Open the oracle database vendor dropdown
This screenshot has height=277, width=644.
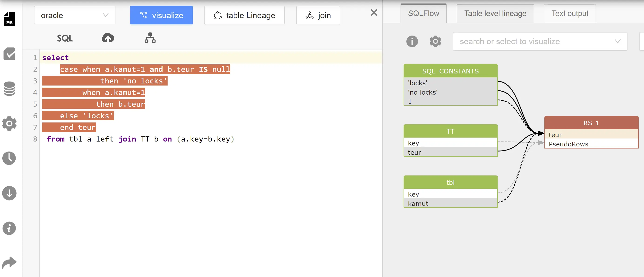coord(74,15)
